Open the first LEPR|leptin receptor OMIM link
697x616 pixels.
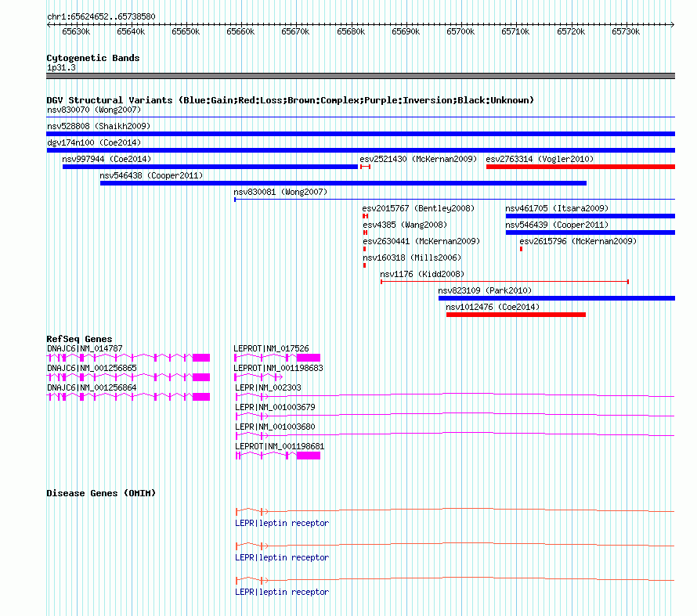(x=282, y=523)
